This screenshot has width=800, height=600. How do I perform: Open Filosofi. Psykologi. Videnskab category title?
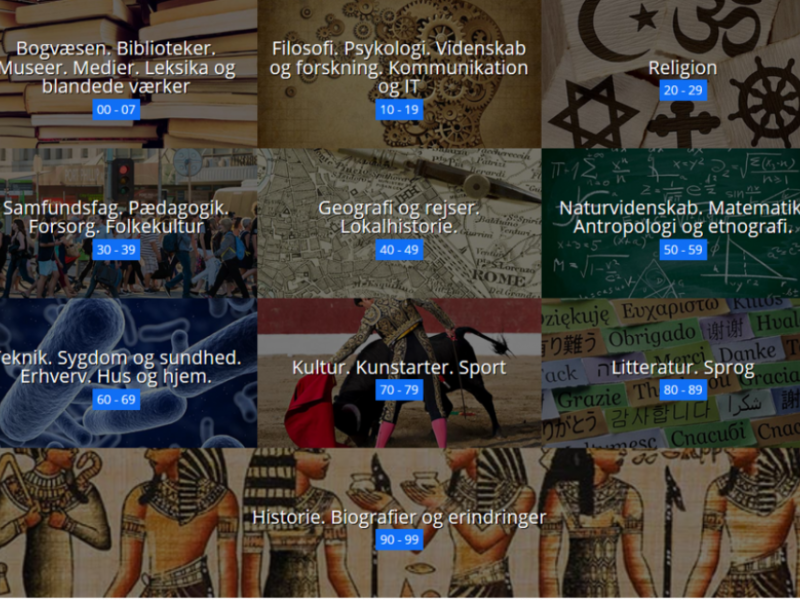tap(399, 67)
